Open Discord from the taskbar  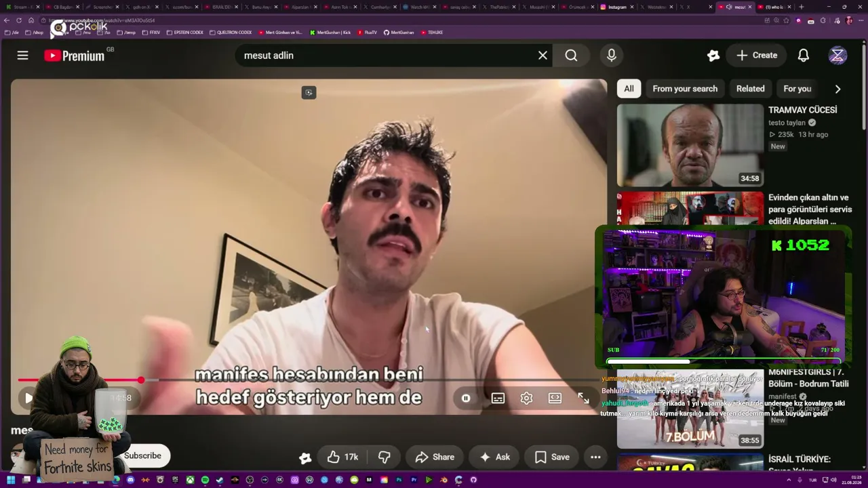click(130, 480)
